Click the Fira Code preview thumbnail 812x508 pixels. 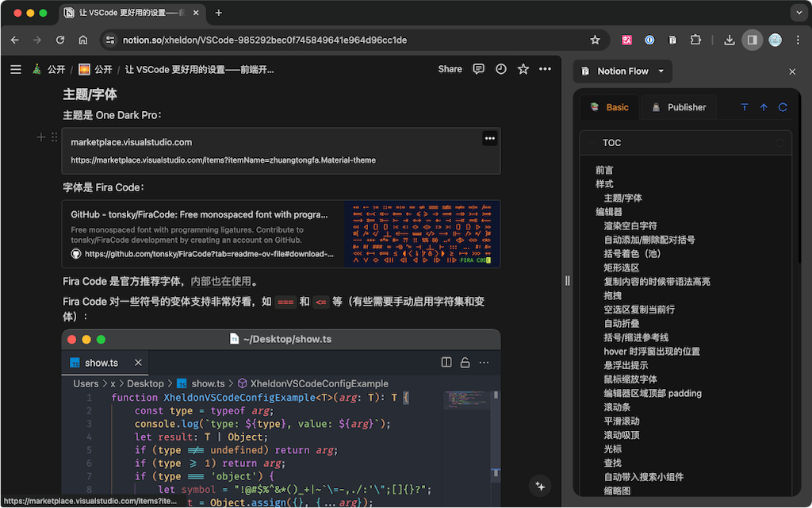click(422, 234)
